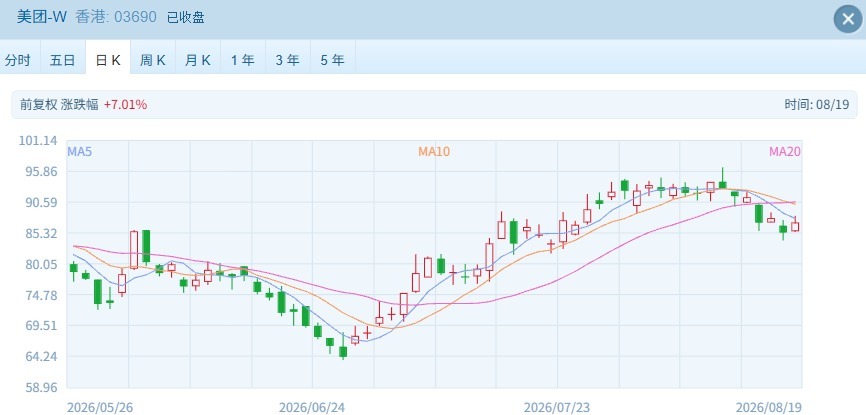Click the 69.51 price axis label
This screenshot has height=415, width=866.
click(x=41, y=326)
